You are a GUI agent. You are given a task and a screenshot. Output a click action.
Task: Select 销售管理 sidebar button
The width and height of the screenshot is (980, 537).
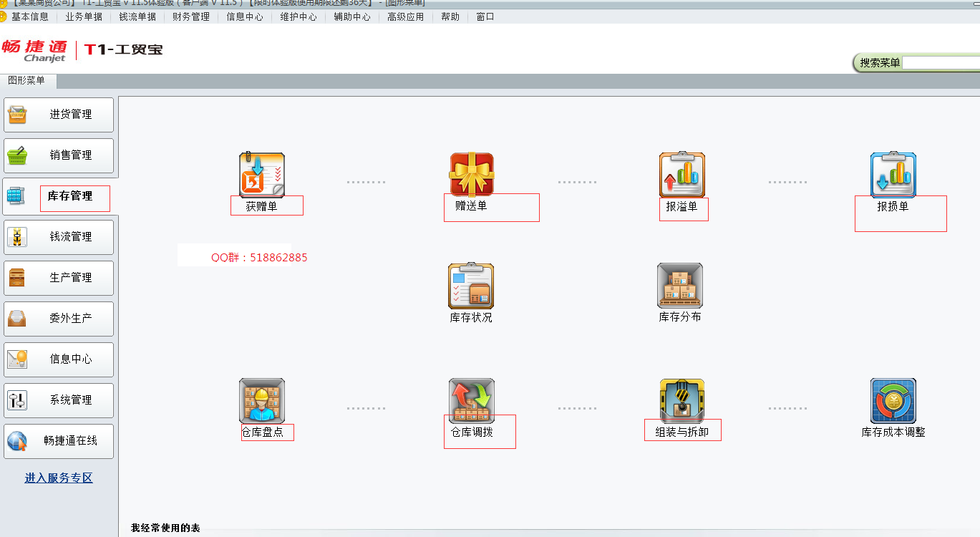59,155
